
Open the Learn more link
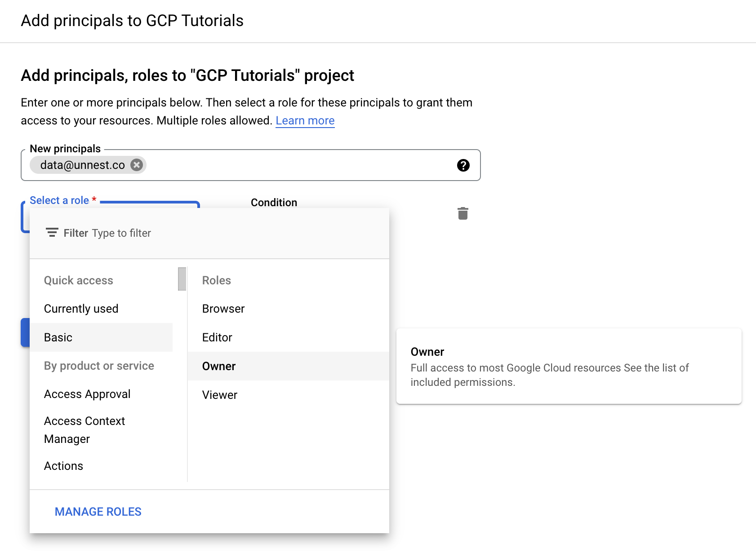tap(305, 120)
